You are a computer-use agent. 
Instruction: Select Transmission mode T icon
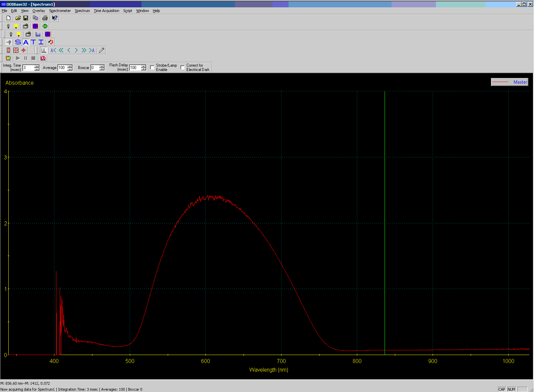pyautogui.click(x=33, y=42)
